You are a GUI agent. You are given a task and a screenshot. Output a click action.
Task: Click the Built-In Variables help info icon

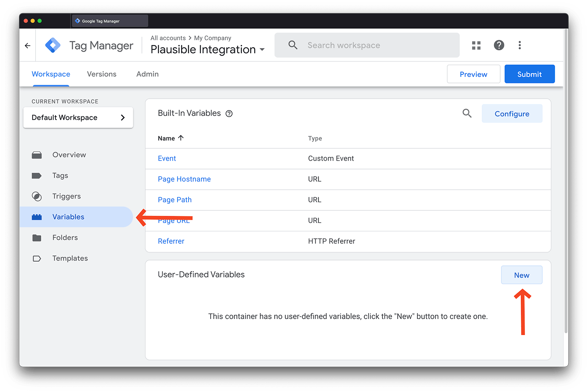(x=229, y=114)
